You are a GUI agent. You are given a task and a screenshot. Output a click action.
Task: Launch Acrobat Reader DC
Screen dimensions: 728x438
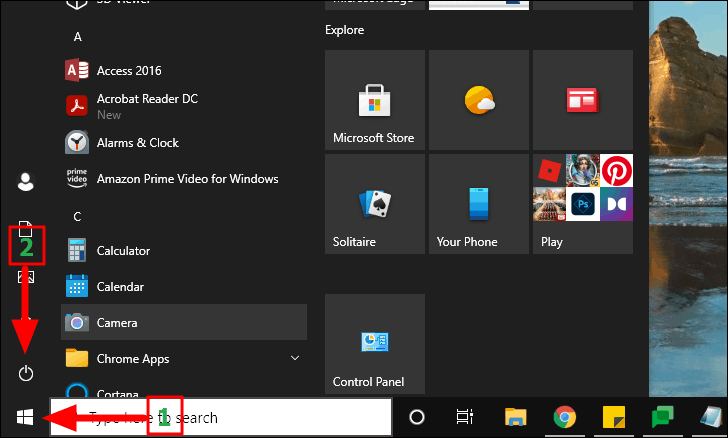(x=184, y=106)
